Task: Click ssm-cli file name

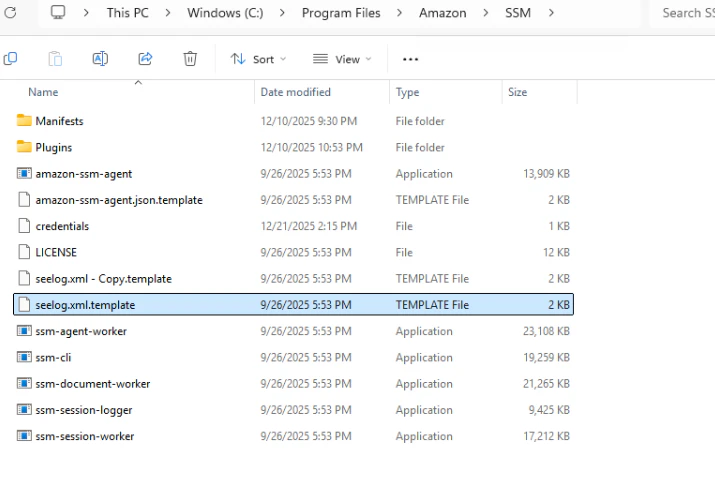Action: coord(53,357)
